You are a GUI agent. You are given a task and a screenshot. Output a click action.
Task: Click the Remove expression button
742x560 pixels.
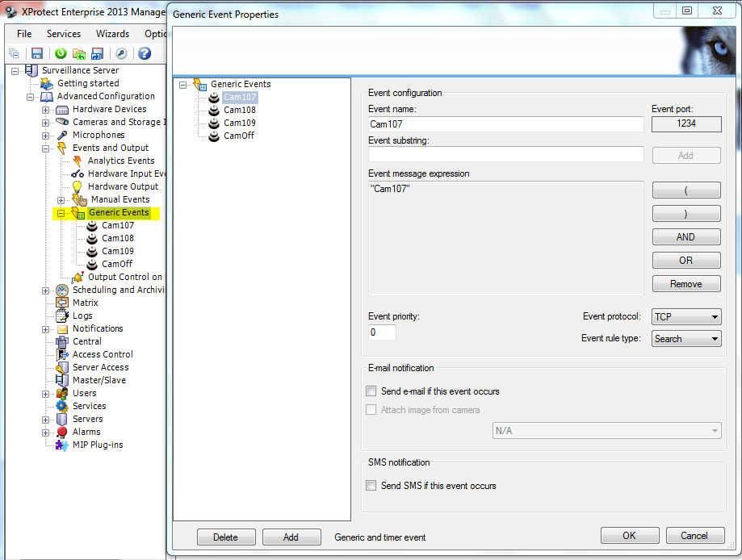click(686, 284)
